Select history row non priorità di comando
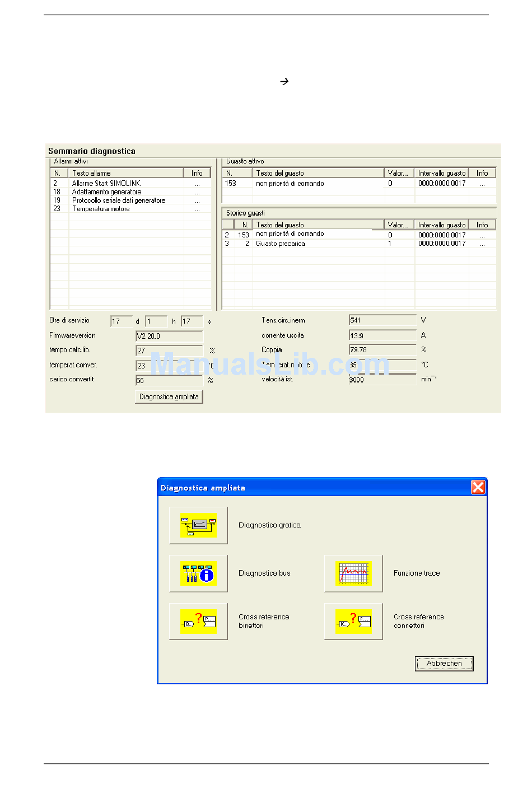Viewport: 532px width, 789px height. [359, 235]
